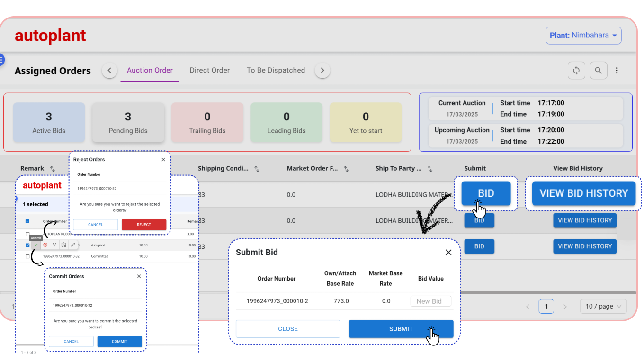The height and width of the screenshot is (354, 644).
Task: Select the Active Bids card
Action: [49, 122]
